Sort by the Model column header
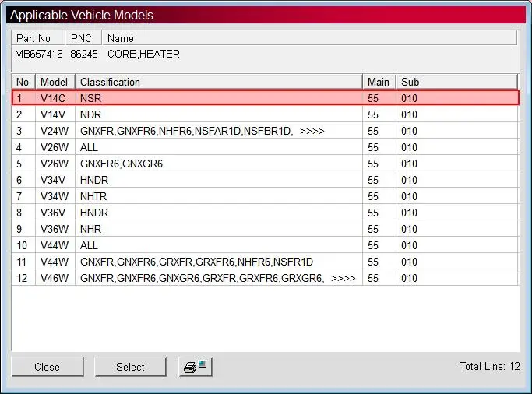Image resolution: width=532 pixels, height=394 pixels. pyautogui.click(x=55, y=82)
